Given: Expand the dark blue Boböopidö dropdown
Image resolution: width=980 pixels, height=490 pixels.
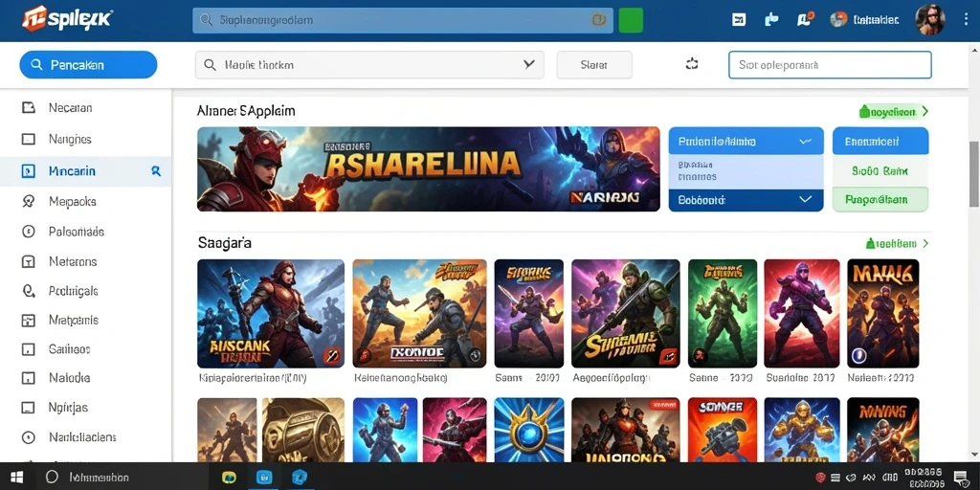Looking at the screenshot, I should pyautogui.click(x=746, y=200).
